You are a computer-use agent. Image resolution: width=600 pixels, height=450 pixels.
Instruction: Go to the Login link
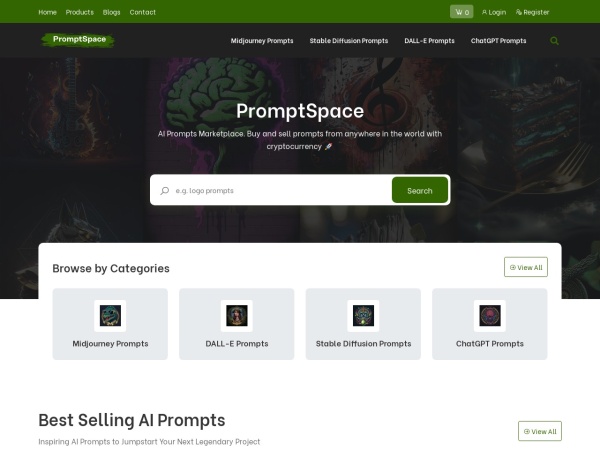pyautogui.click(x=494, y=12)
